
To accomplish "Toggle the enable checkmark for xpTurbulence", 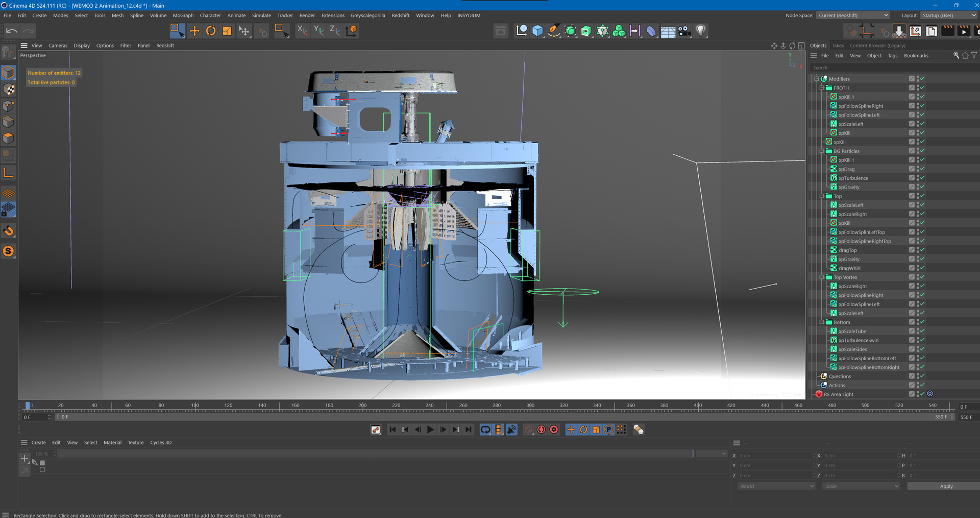I will 922,178.
